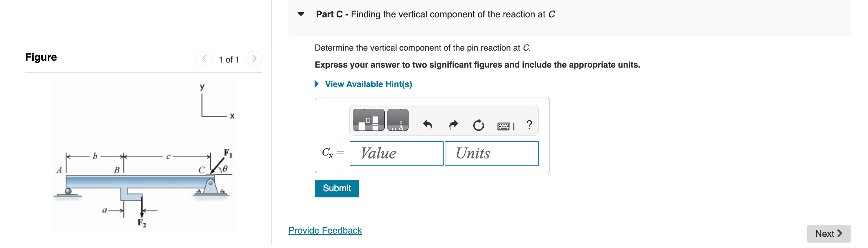The height and width of the screenshot is (248, 868).
Task: Open the Provide Feedback link
Action: click(325, 230)
